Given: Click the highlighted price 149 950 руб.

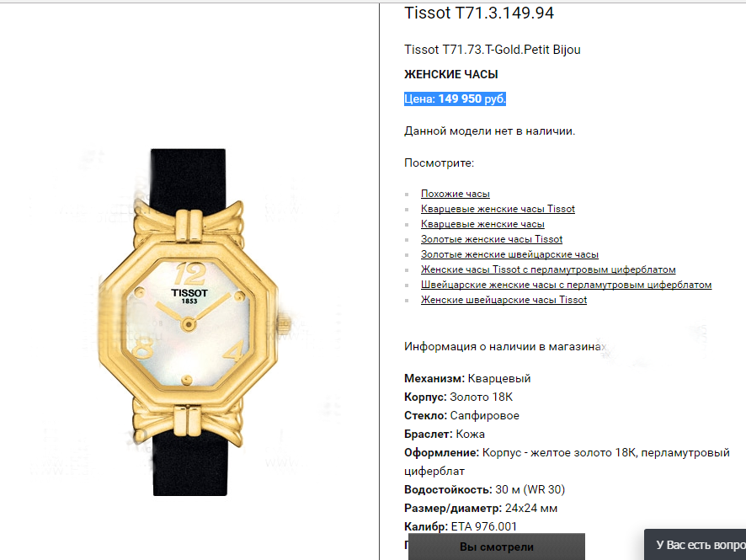Looking at the screenshot, I should pyautogui.click(x=455, y=99).
